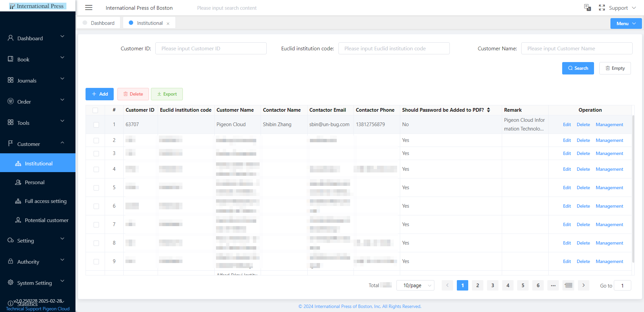Image resolution: width=644 pixels, height=312 pixels.
Task: Go to page 2 in pagination
Action: [478, 285]
